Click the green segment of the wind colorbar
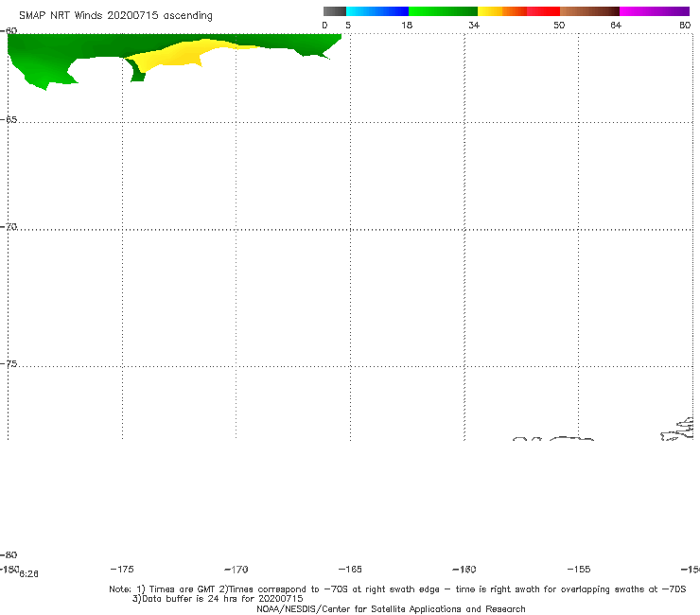The height and width of the screenshot is (615, 700). click(443, 11)
